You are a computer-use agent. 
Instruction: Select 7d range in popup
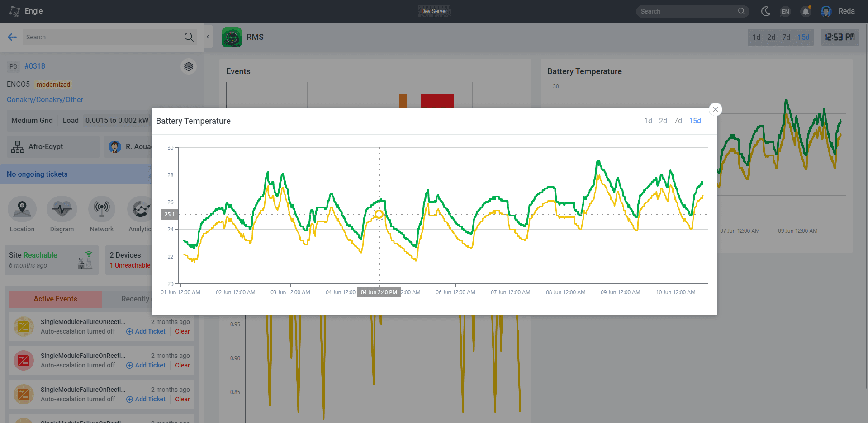pyautogui.click(x=678, y=121)
